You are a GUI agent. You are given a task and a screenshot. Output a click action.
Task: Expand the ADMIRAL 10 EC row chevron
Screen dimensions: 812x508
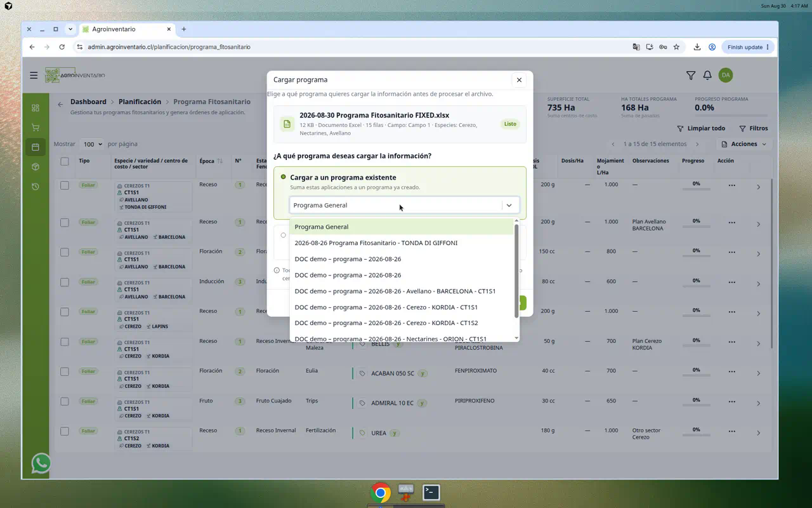click(758, 403)
